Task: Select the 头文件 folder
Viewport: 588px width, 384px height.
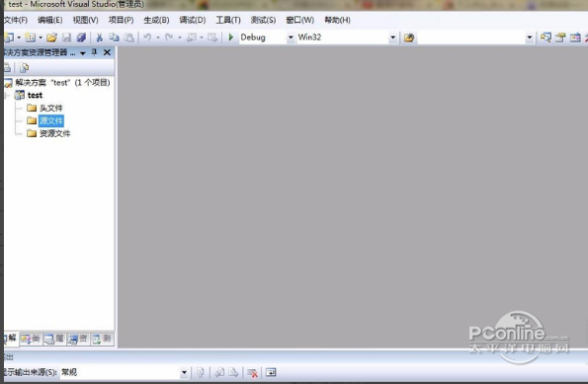Action: [51, 108]
